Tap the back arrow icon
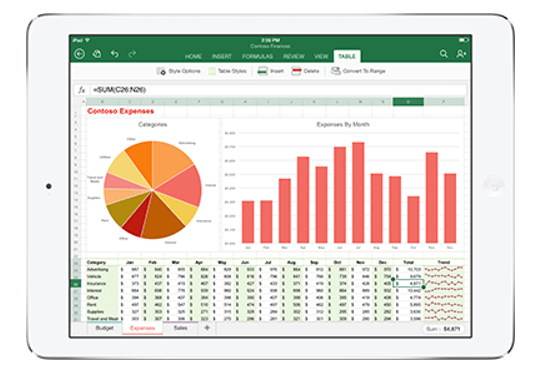542x376 pixels. 80,54
